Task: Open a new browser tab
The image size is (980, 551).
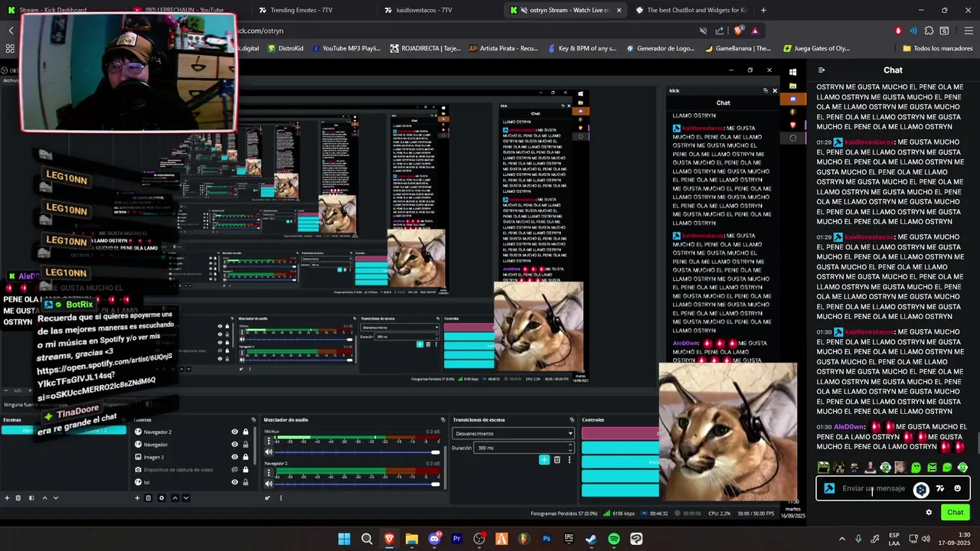Action: tap(763, 10)
